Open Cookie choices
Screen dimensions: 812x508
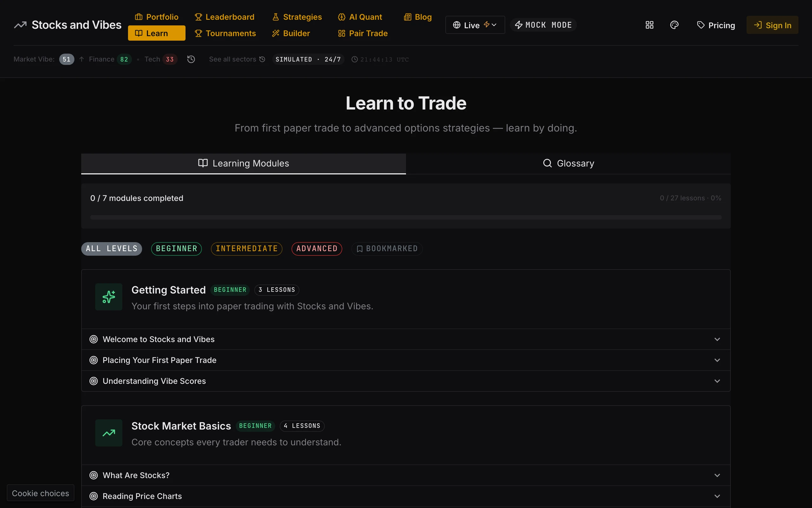point(41,493)
